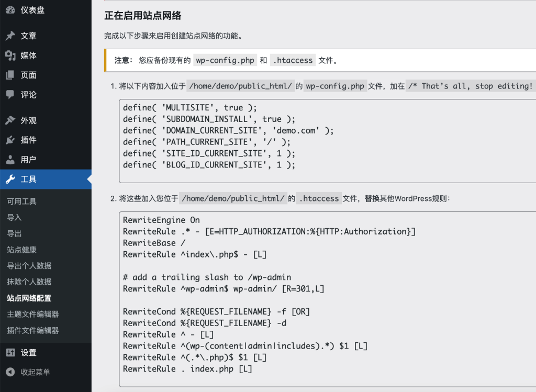536x392 pixels.
Task: Open 可用工具 submenu item
Action: pos(21,201)
